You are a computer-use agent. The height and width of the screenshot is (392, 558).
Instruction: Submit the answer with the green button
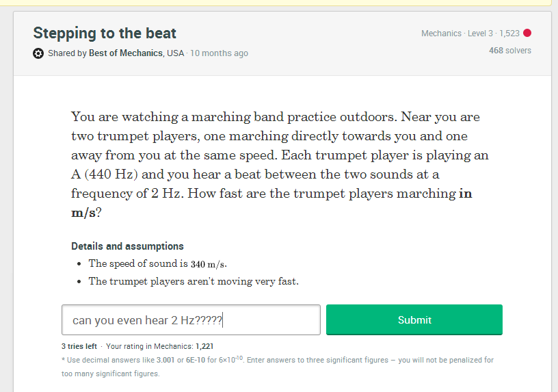tap(414, 319)
